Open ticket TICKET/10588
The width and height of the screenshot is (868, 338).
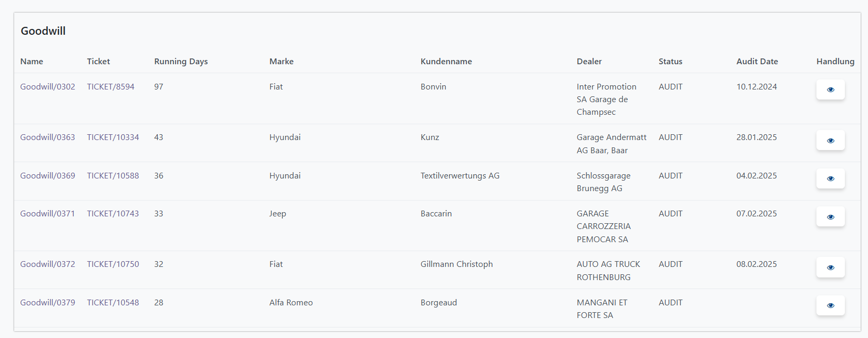pos(113,176)
